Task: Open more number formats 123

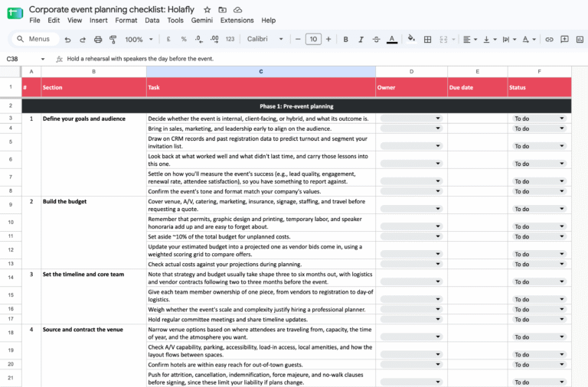Action: [x=230, y=39]
